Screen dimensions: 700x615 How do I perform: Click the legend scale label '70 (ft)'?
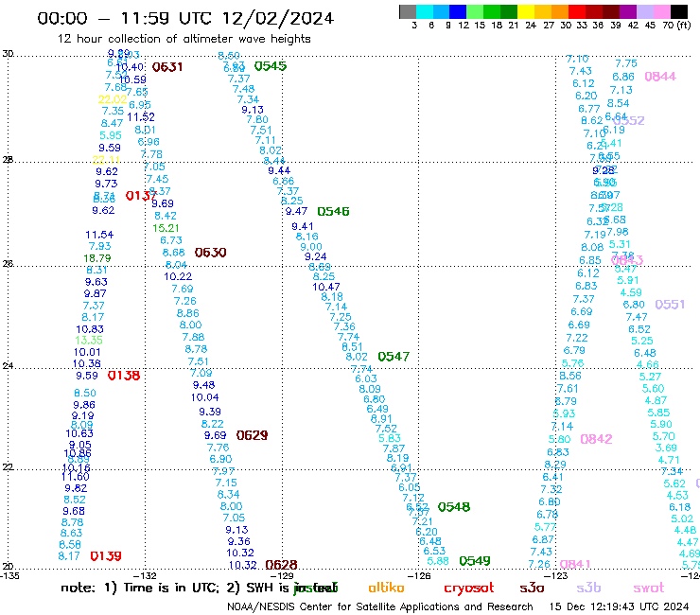click(676, 26)
